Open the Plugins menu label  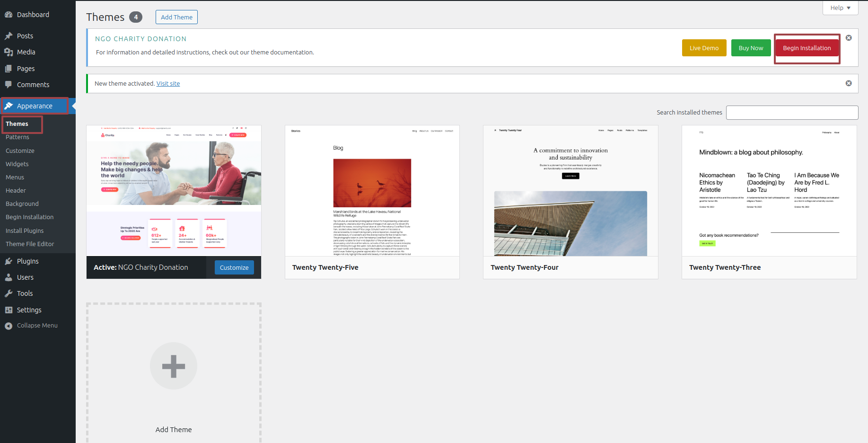[28, 261]
